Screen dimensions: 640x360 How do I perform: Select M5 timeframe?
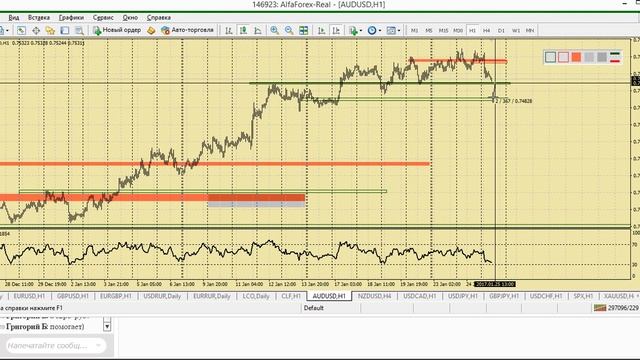[429, 31]
